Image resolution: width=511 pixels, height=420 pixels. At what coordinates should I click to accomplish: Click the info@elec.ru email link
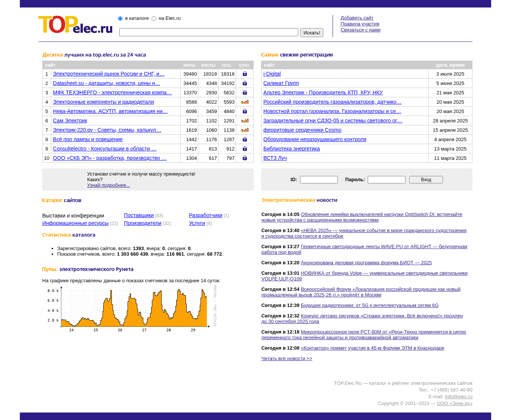click(459, 397)
